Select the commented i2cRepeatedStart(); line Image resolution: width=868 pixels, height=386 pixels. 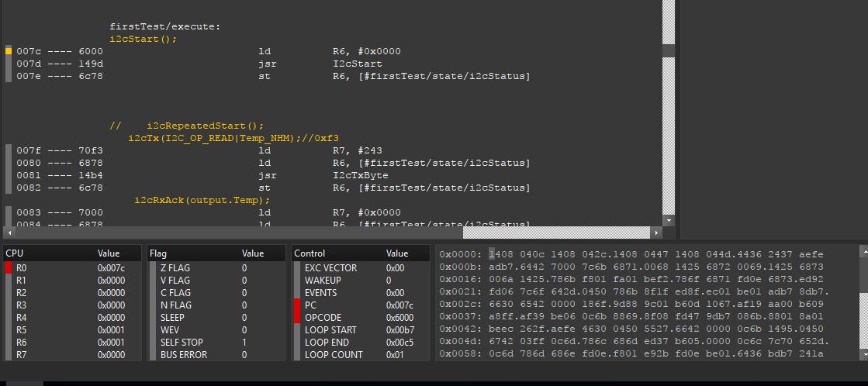[x=186, y=126]
